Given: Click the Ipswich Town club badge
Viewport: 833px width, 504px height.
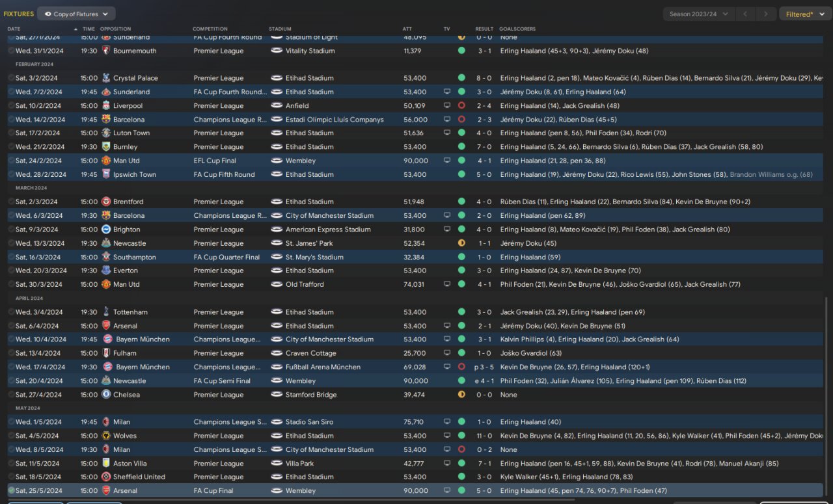Looking at the screenshot, I should 106,174.
